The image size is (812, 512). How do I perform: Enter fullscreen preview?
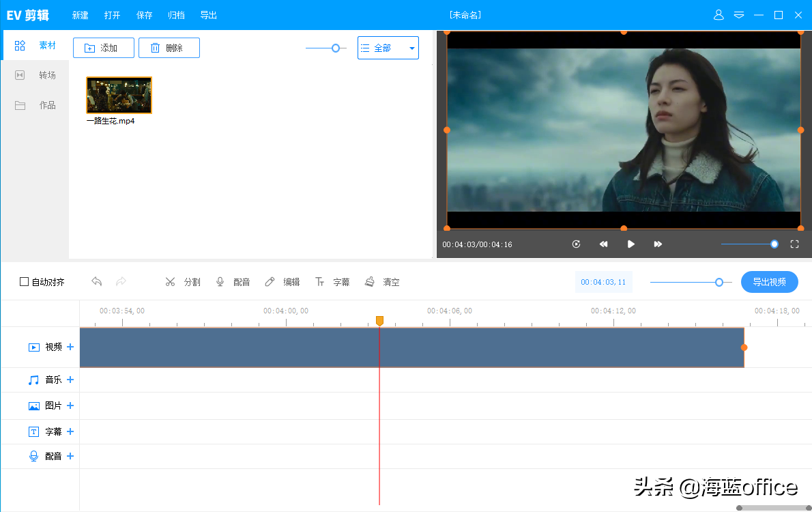[x=794, y=244]
